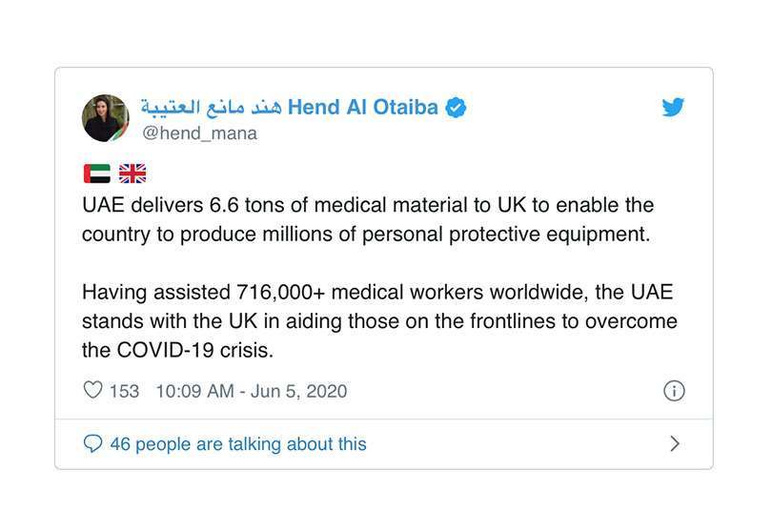
Task: Click the 'personal protective equipment' text line
Action: click(x=366, y=235)
